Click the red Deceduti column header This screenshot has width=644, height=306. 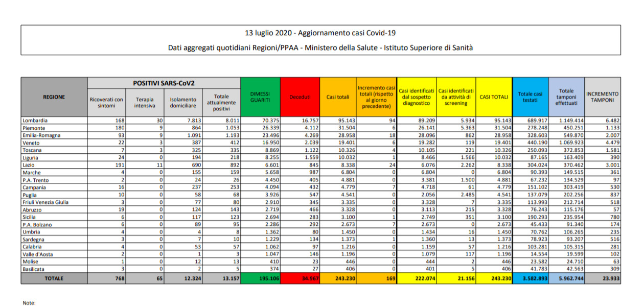coord(299,96)
